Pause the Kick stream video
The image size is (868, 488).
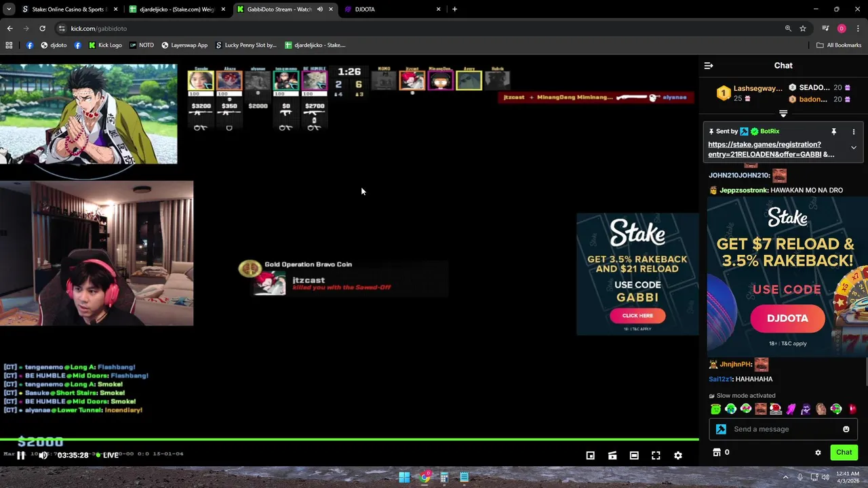tap(21, 455)
